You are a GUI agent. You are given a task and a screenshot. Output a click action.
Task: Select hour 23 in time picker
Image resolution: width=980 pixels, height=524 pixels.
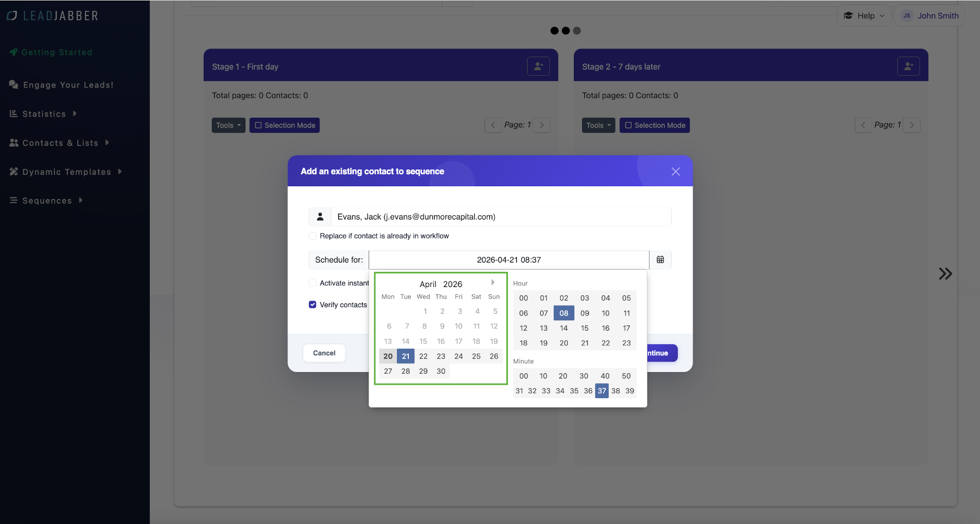(627, 343)
